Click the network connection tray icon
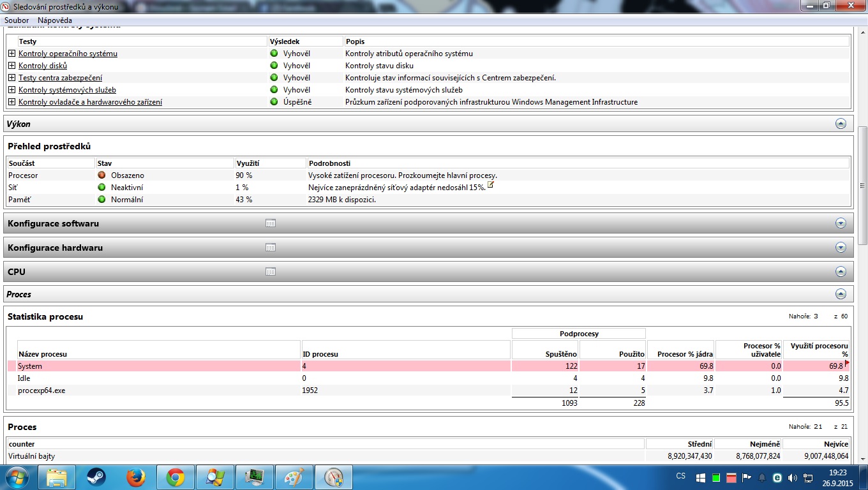The image size is (868, 490). pyautogui.click(x=809, y=477)
